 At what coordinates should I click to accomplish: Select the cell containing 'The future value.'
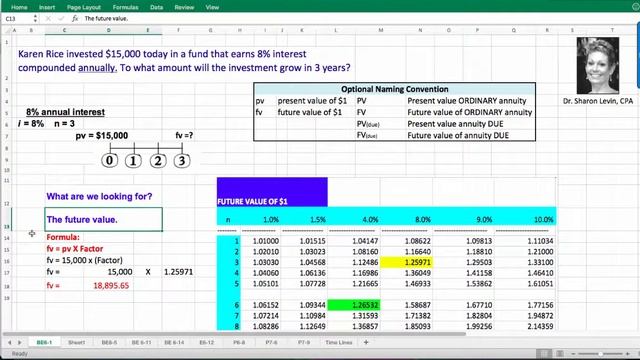(x=103, y=220)
